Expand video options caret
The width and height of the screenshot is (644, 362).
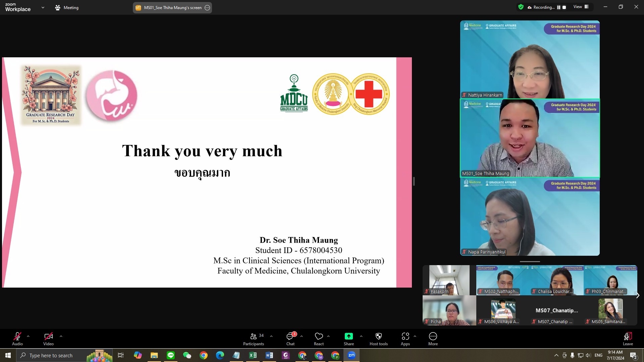(x=61, y=336)
